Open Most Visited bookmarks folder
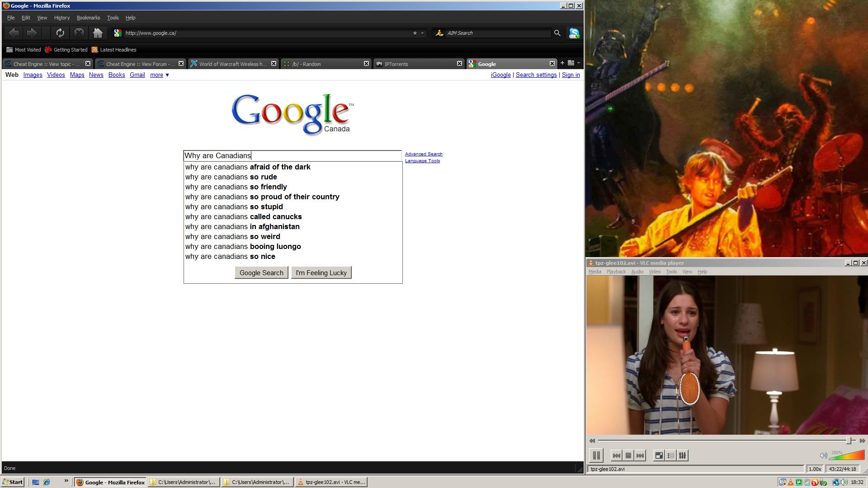 point(24,50)
